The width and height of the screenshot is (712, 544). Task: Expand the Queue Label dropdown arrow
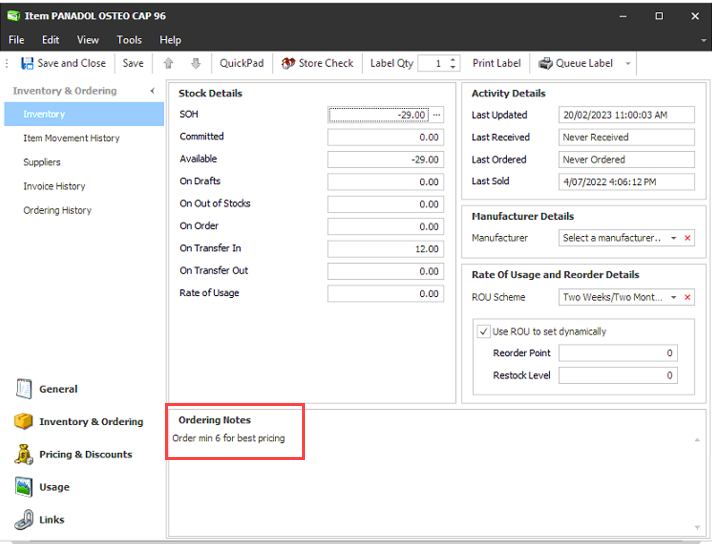tap(628, 63)
